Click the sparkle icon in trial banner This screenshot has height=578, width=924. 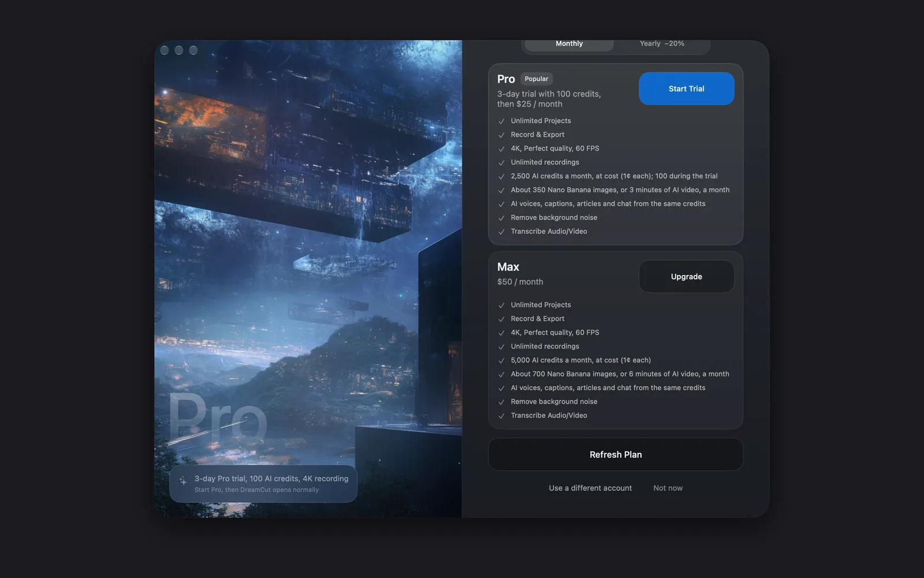(x=183, y=481)
